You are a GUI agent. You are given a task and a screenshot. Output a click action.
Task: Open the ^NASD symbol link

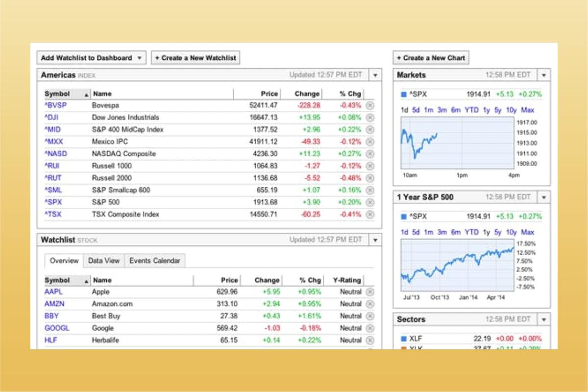(55, 154)
